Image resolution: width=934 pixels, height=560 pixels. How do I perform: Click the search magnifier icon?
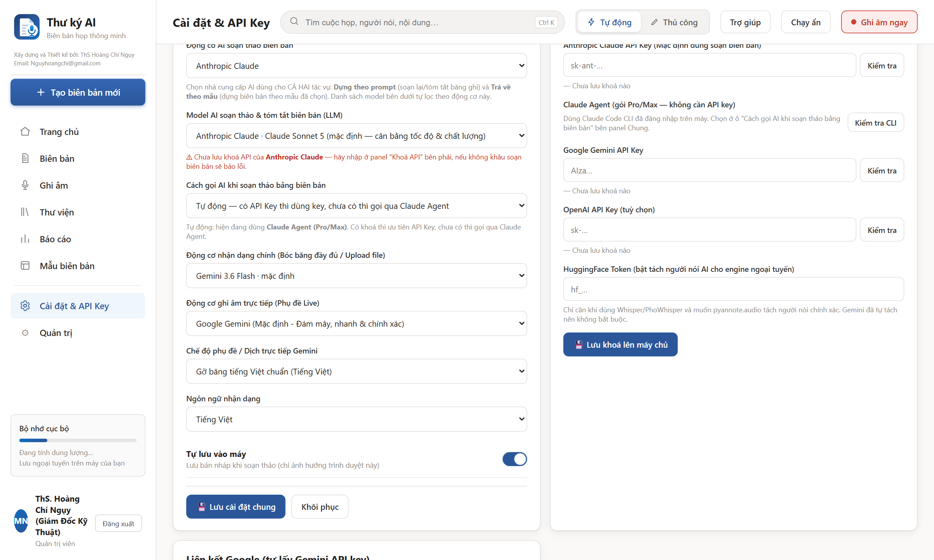pyautogui.click(x=294, y=21)
